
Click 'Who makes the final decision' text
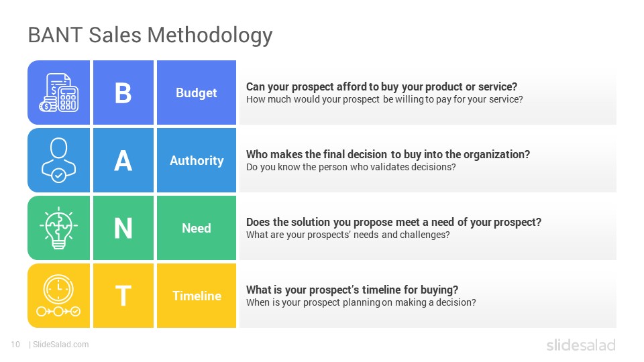pos(388,154)
